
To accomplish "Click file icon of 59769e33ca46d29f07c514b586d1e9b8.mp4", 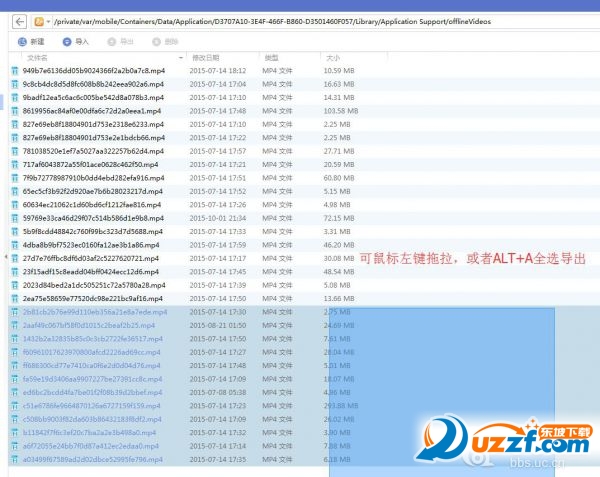I will click(15, 218).
